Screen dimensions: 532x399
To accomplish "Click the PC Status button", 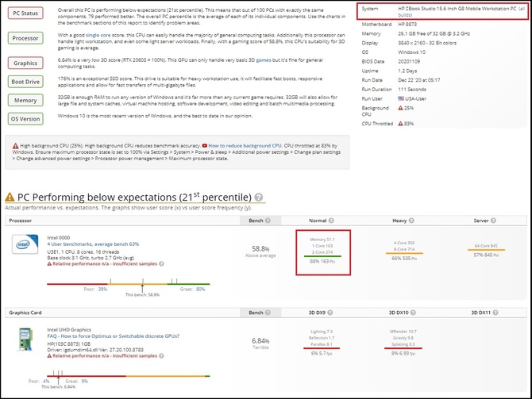I will tap(25, 13).
